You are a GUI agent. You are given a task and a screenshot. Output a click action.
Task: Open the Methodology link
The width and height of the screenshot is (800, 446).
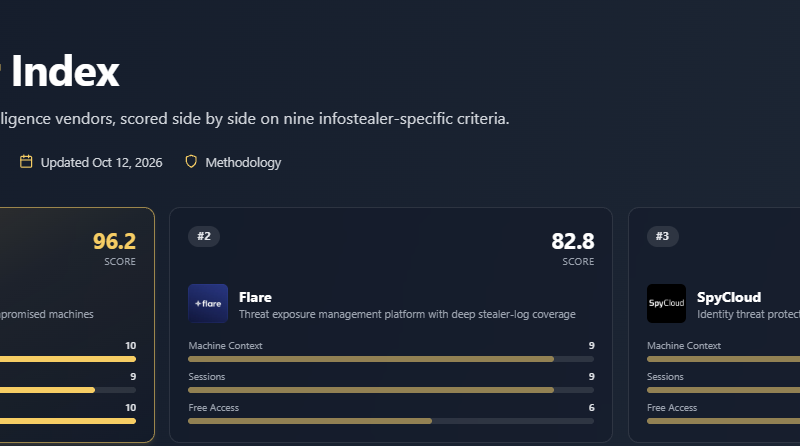(243, 162)
